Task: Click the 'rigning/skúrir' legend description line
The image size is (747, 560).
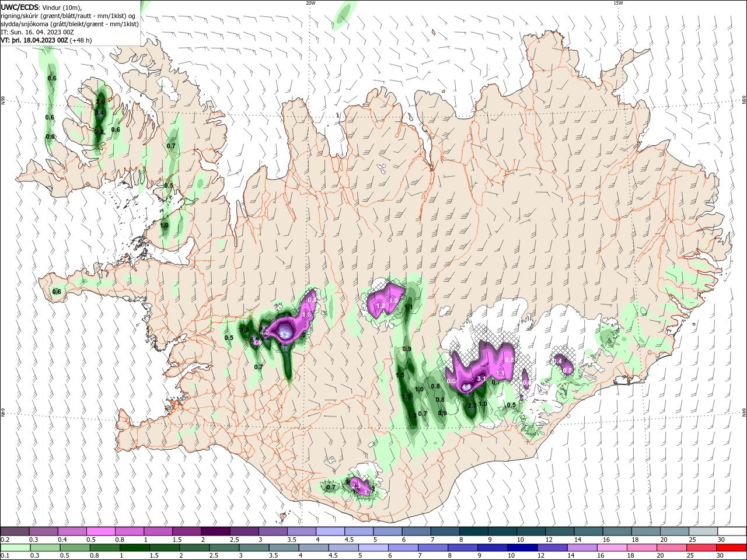Action: (x=68, y=16)
